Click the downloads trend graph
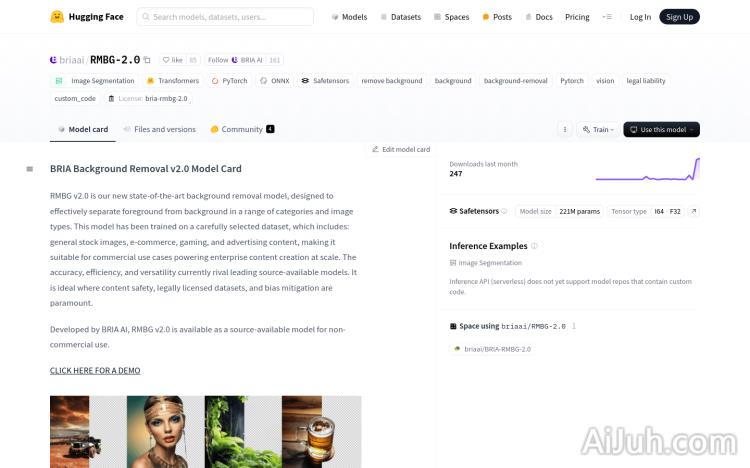The width and height of the screenshot is (750, 468). [647, 170]
